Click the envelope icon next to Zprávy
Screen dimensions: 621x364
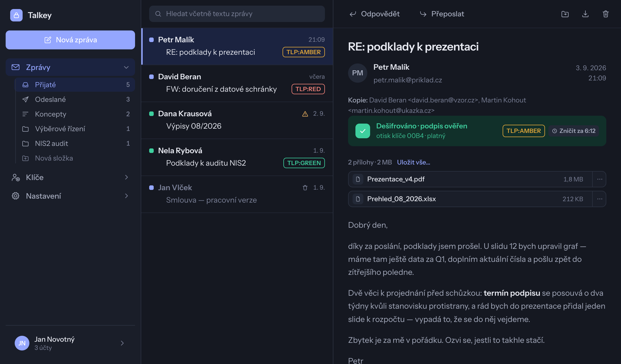coord(16,67)
